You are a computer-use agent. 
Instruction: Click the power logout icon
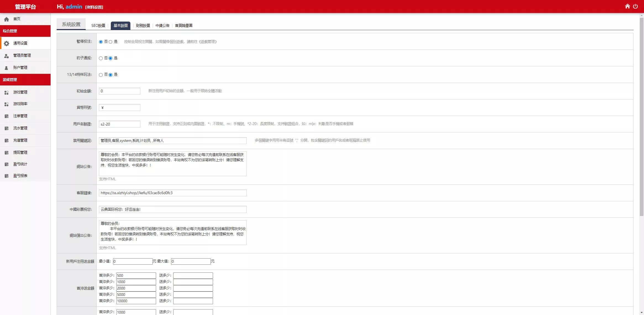pos(635,6)
